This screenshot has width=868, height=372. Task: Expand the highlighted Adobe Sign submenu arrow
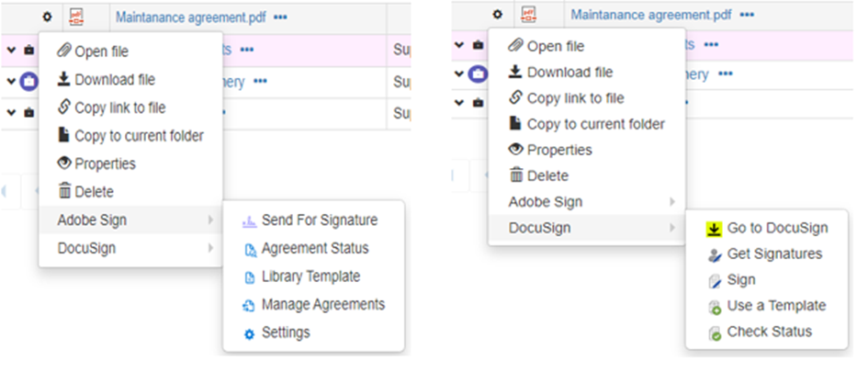[211, 220]
